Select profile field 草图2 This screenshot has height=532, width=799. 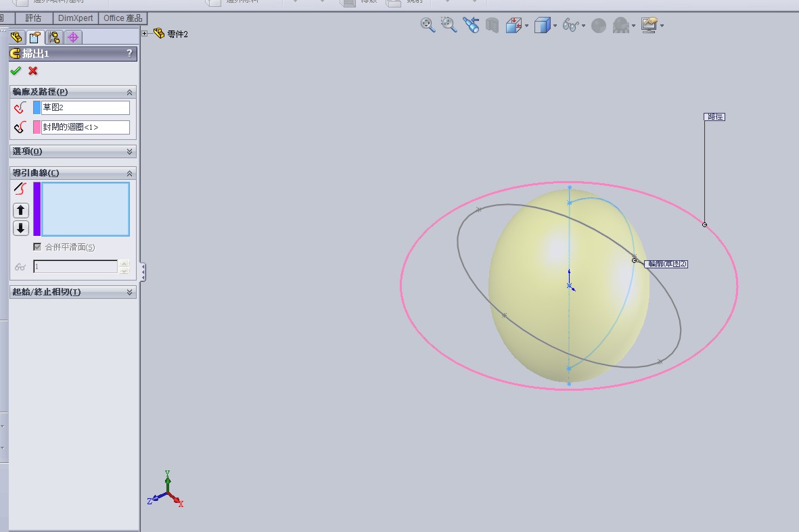[x=85, y=107]
